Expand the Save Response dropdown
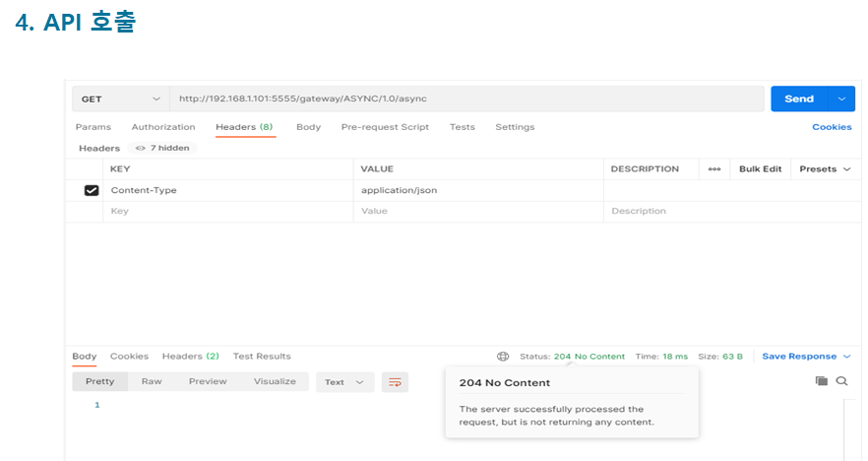Viewport: 868px width, 461px height. point(846,357)
